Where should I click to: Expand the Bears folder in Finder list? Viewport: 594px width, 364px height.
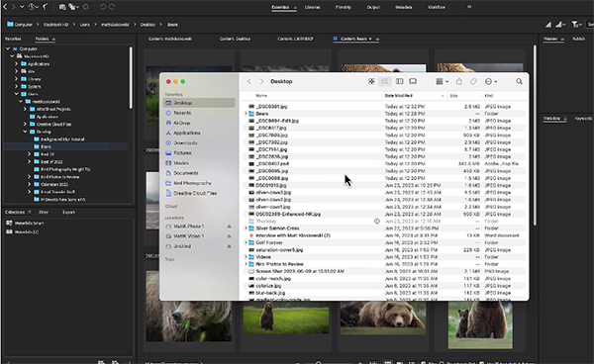point(246,114)
